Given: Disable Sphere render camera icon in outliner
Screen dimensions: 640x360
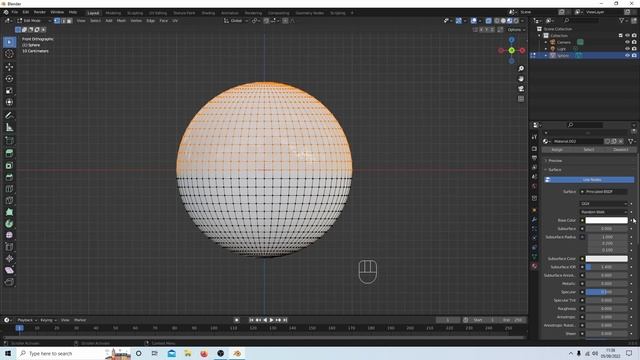Looking at the screenshot, I should click(x=634, y=56).
